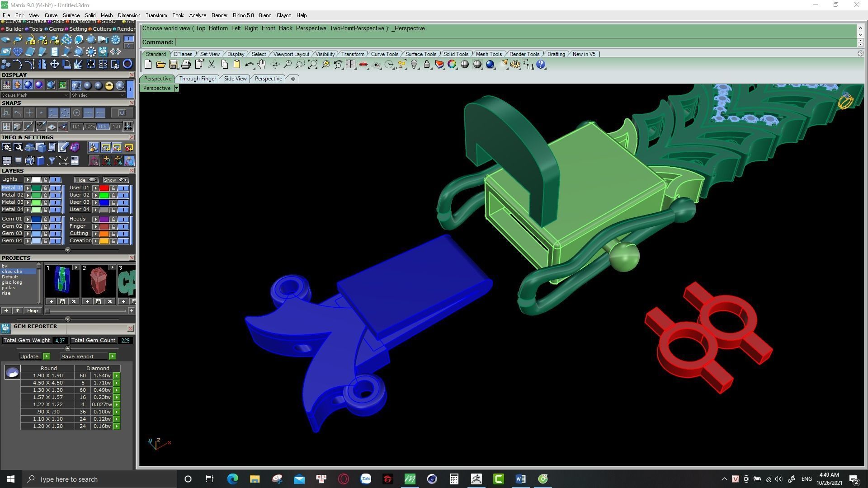Select the Pan hand tool
This screenshot has width=868, height=488.
coord(262,65)
